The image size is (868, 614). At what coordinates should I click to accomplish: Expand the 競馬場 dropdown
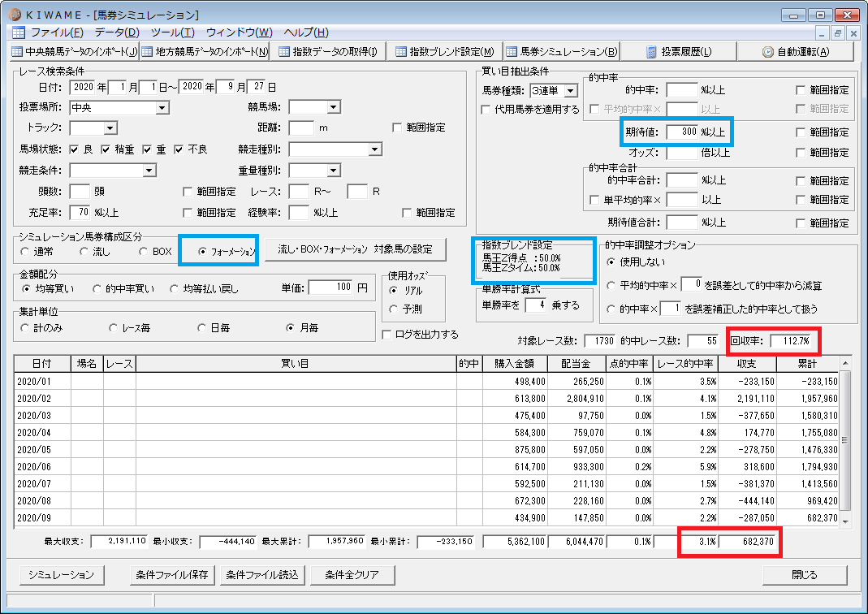tap(333, 107)
